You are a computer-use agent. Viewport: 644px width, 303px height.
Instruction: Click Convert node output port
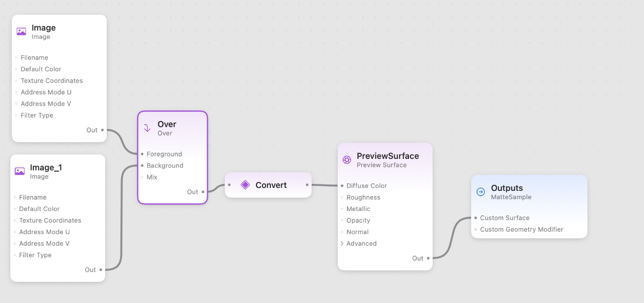(307, 185)
